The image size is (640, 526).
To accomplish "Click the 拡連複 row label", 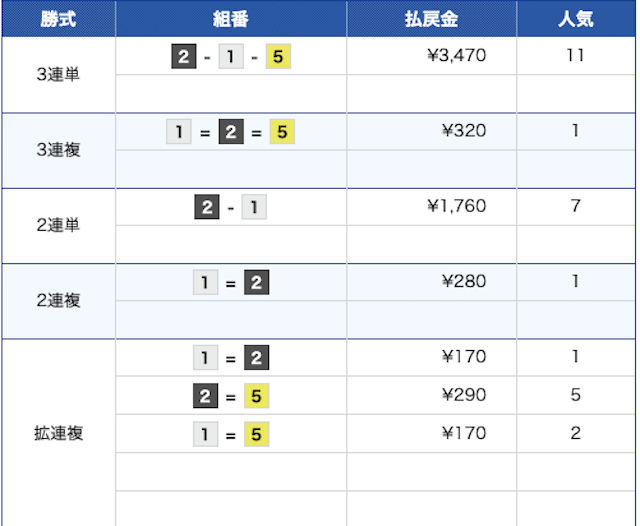I will (58, 434).
